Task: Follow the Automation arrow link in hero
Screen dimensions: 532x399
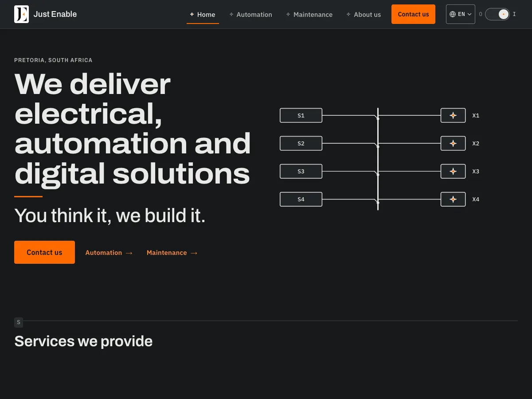Action: click(x=109, y=253)
